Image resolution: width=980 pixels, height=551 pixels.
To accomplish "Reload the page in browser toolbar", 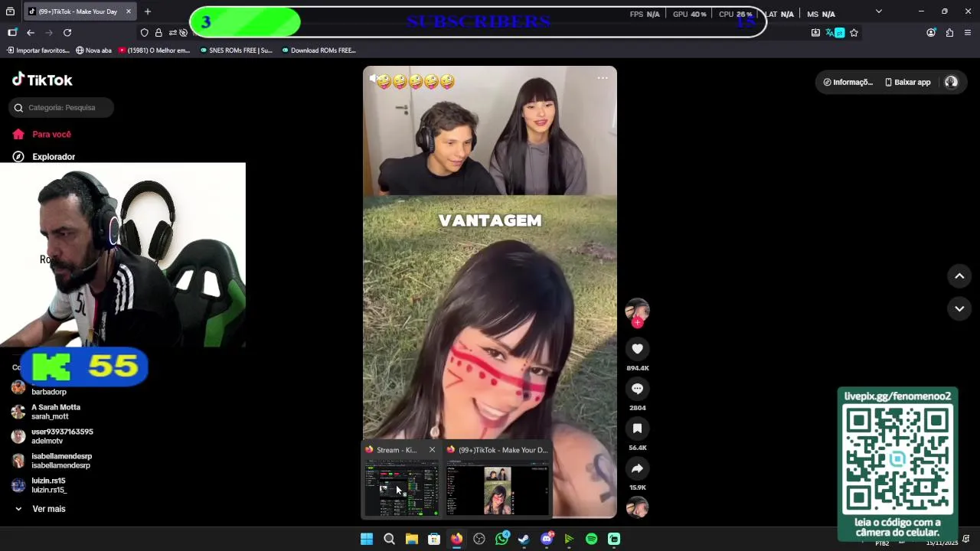I will (x=67, y=33).
